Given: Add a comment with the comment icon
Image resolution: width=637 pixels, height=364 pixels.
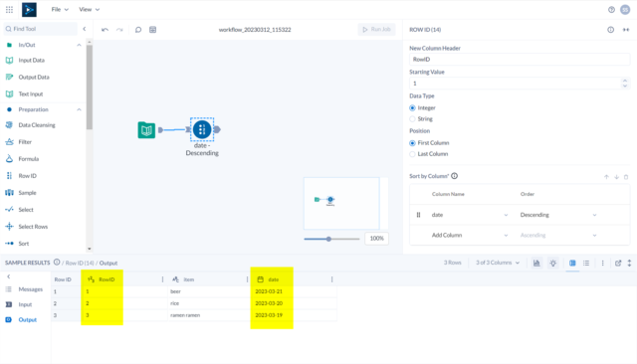Looking at the screenshot, I should click(138, 30).
